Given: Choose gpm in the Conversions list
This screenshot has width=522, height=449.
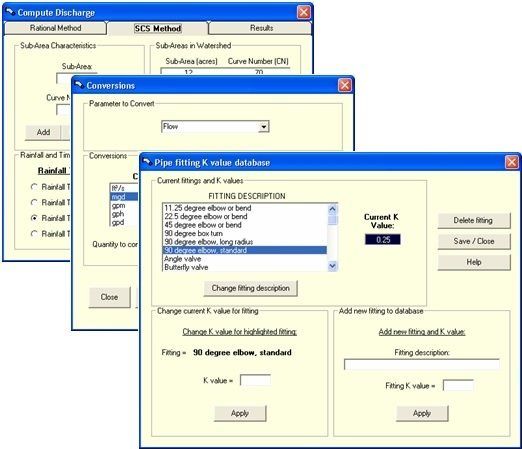Looking at the screenshot, I should point(124,205).
